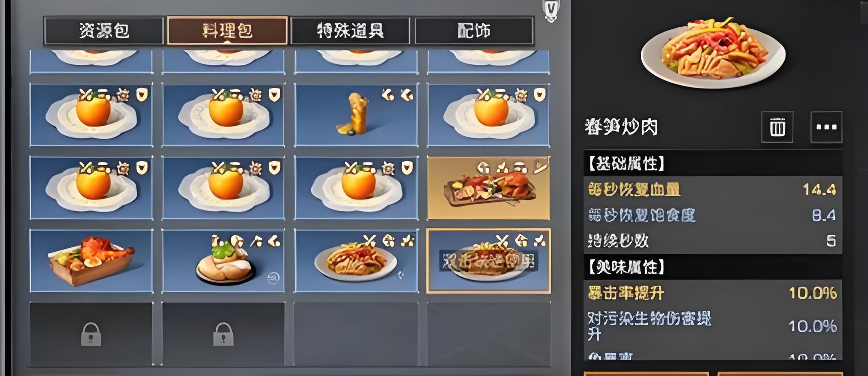Open the 特殊道具 tab
Screen dimensions: 868x376
pos(350,30)
